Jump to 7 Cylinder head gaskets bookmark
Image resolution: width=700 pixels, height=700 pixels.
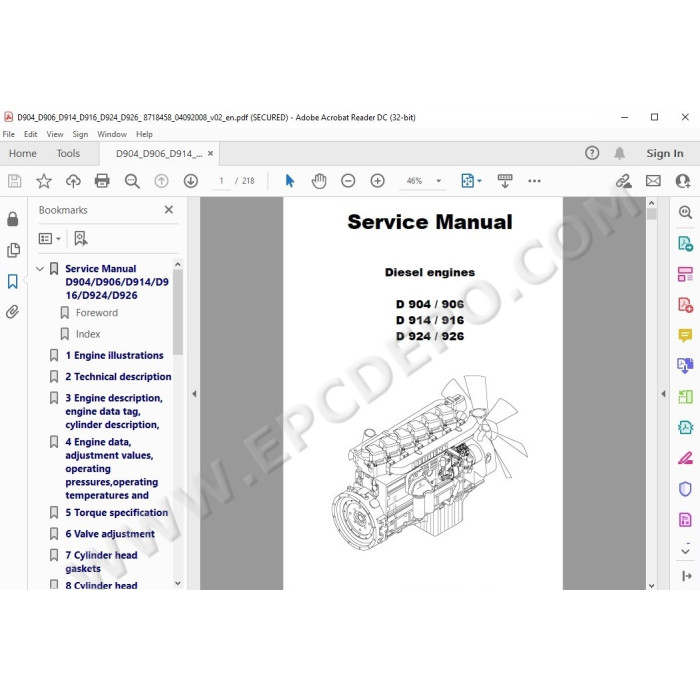[101, 562]
